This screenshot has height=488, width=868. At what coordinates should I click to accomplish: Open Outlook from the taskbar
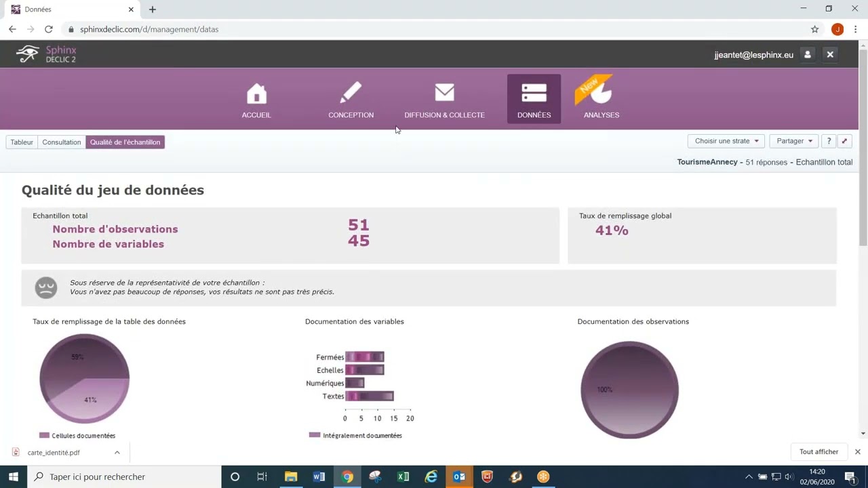click(x=459, y=476)
